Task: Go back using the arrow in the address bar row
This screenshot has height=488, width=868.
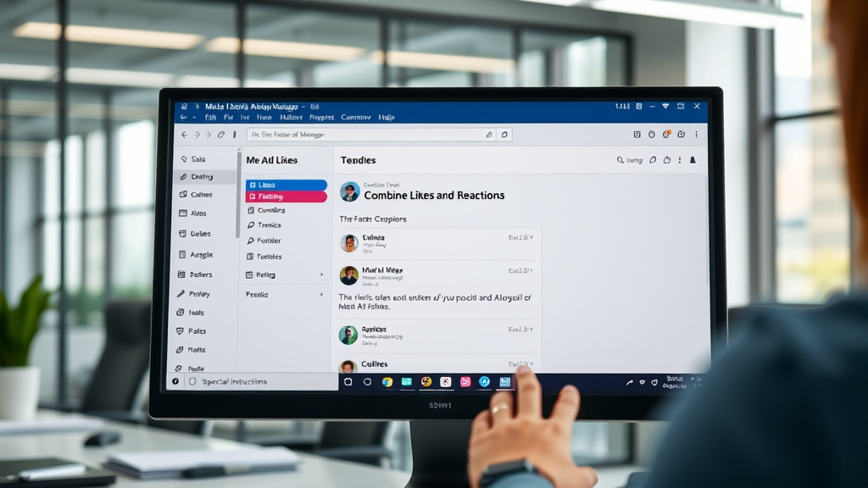Action: 184,135
